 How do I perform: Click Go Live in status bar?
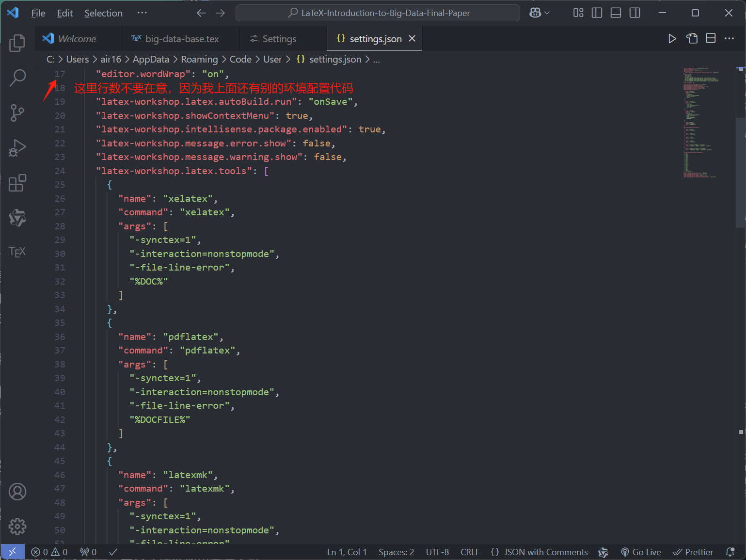[x=641, y=552]
